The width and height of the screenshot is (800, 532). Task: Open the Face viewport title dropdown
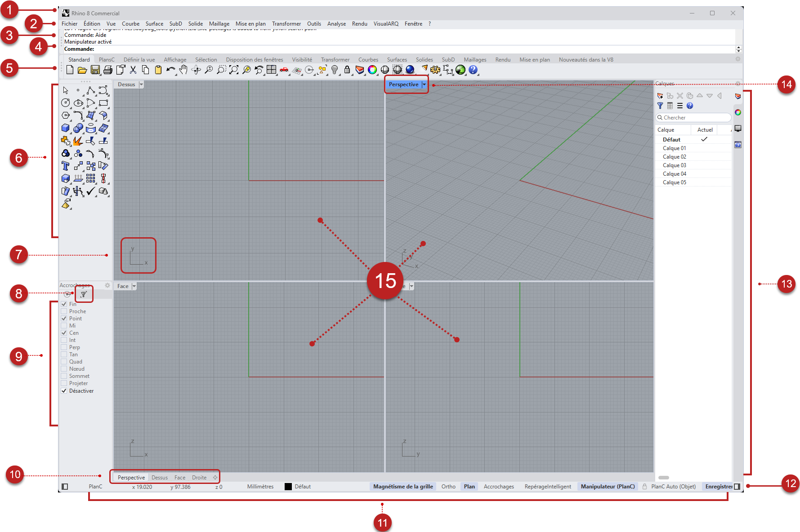[x=134, y=286]
